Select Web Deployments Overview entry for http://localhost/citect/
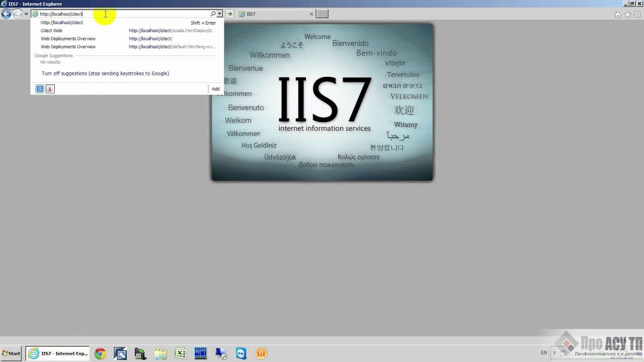The height and width of the screenshot is (362, 644). click(127, 39)
